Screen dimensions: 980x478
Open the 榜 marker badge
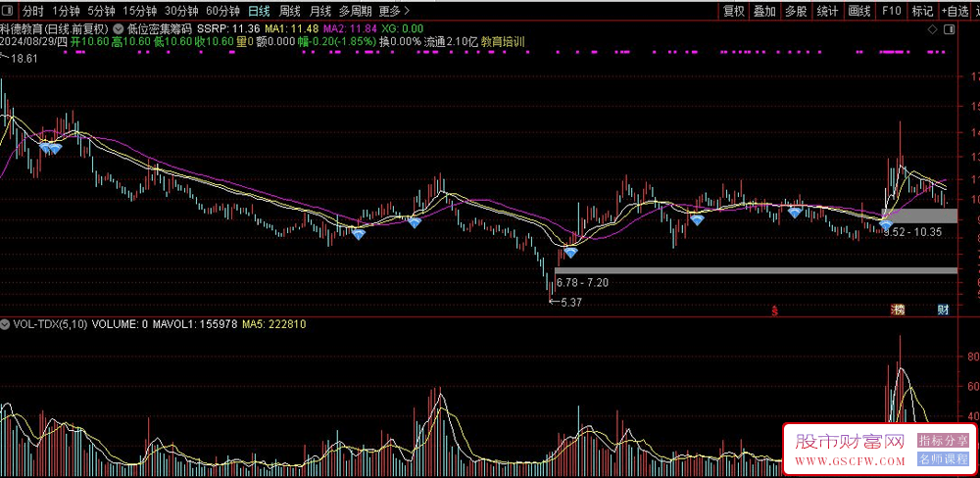point(898,310)
